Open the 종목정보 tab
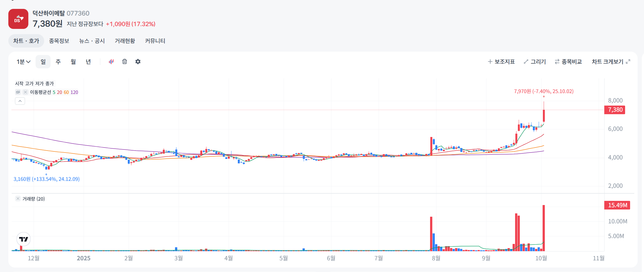The width and height of the screenshot is (644, 272). click(x=59, y=41)
